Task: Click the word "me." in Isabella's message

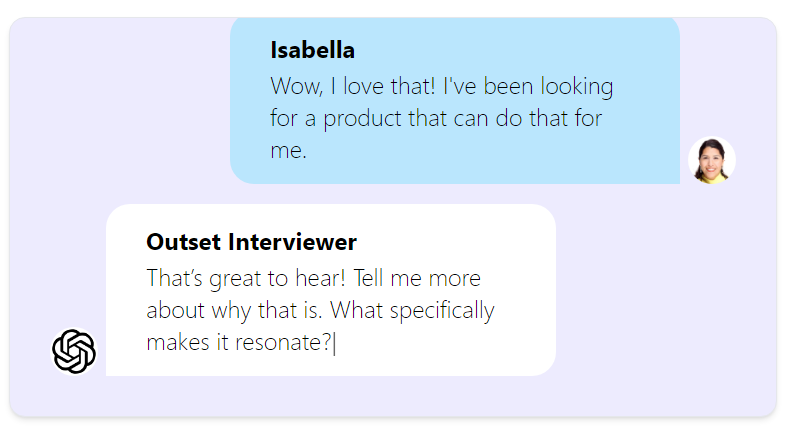Action: pyautogui.click(x=288, y=152)
